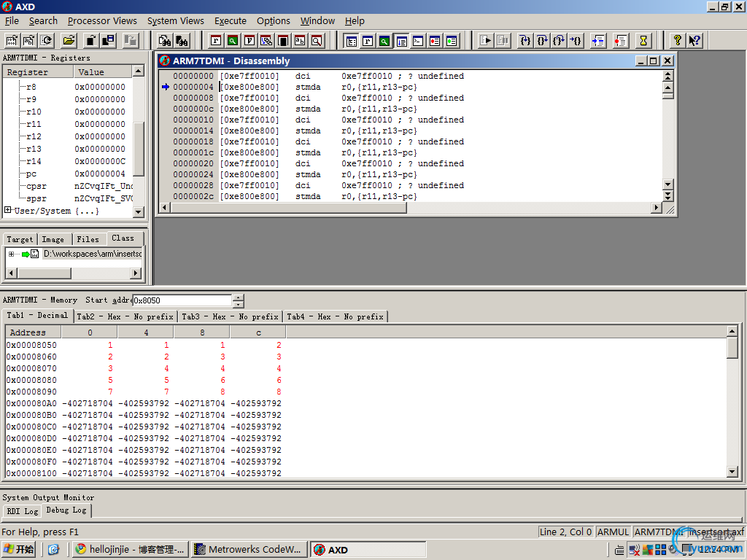Viewport: 747px width, 560px height.
Task: Open the System Views menu
Action: 175,21
